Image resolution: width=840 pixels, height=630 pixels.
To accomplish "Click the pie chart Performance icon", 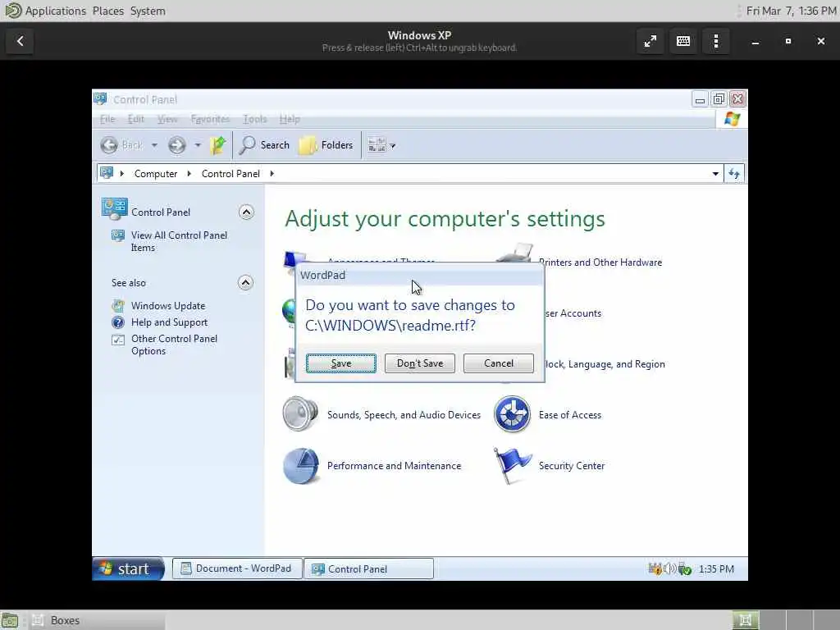I will [300, 466].
